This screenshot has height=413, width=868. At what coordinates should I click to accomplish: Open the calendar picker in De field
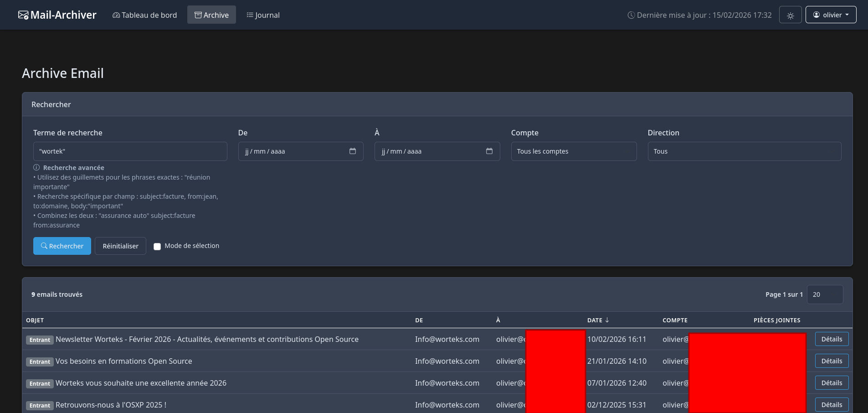click(x=352, y=151)
